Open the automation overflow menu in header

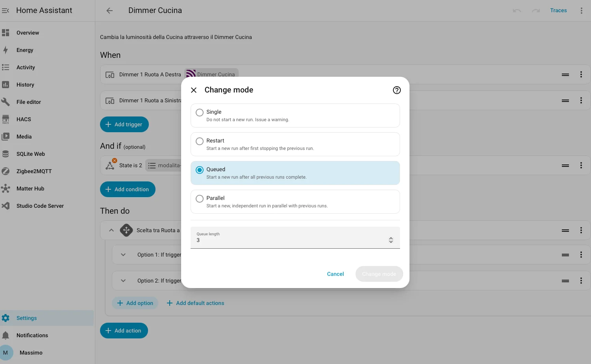coord(581,11)
